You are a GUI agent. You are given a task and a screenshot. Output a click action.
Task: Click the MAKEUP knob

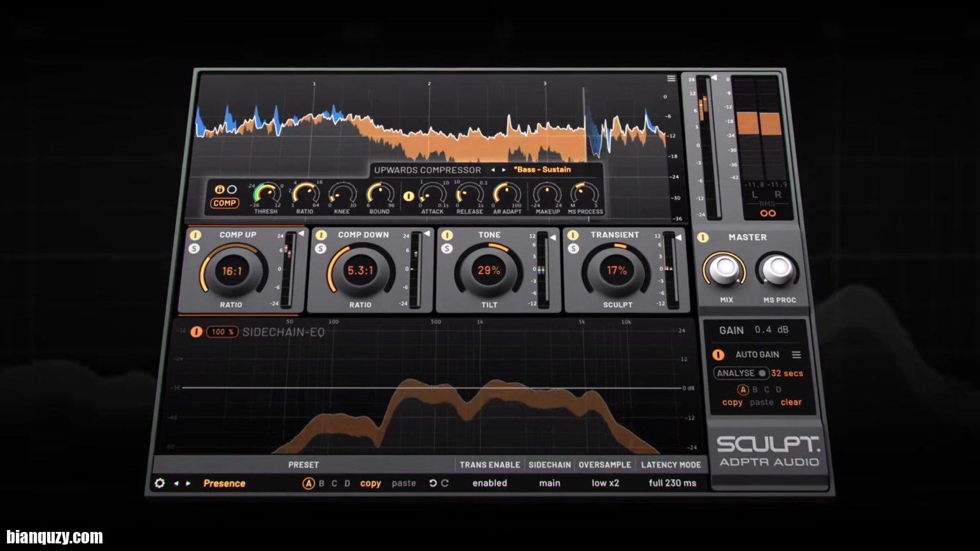tap(547, 193)
